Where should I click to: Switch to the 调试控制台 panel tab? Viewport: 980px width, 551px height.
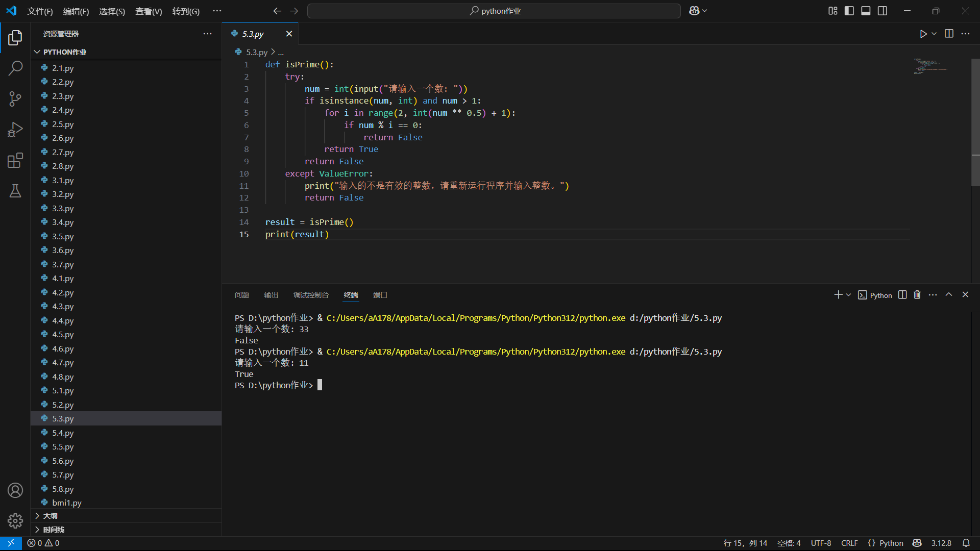point(311,295)
